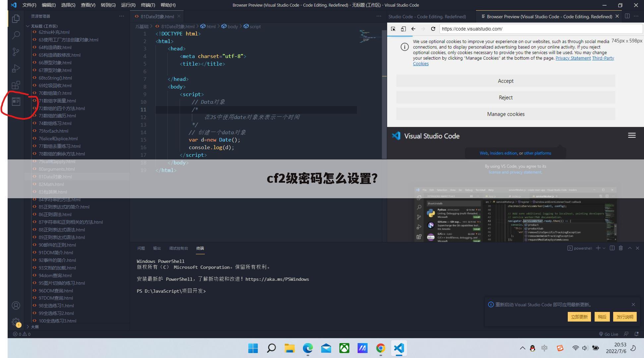
Task: Follow the Insiders edition link
Action: coord(503,153)
